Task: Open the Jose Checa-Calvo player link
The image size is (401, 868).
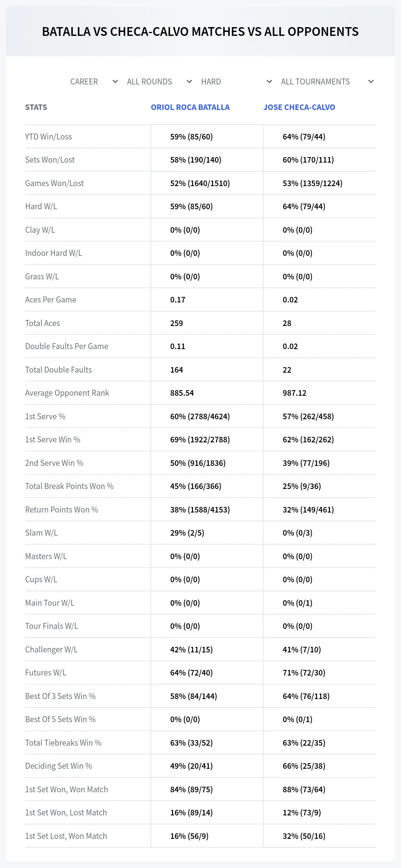Action: pos(299,107)
